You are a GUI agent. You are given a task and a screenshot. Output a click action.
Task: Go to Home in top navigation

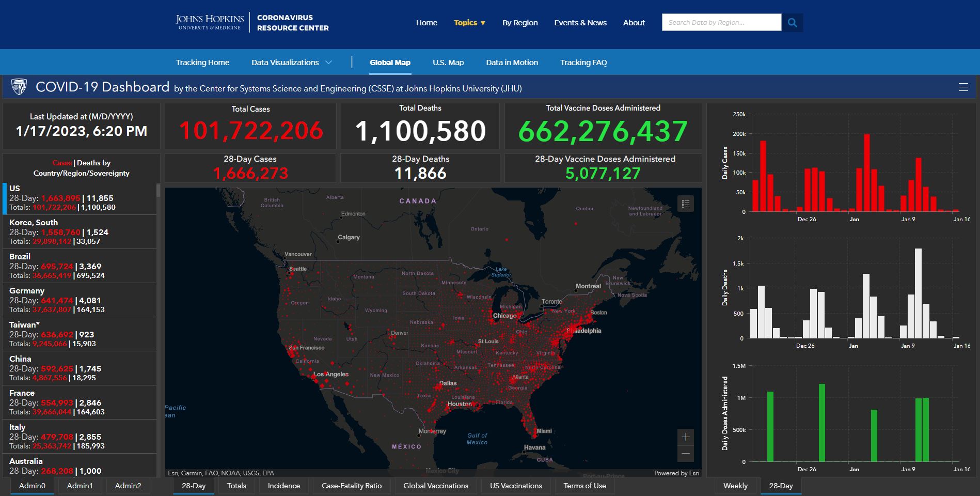[426, 23]
